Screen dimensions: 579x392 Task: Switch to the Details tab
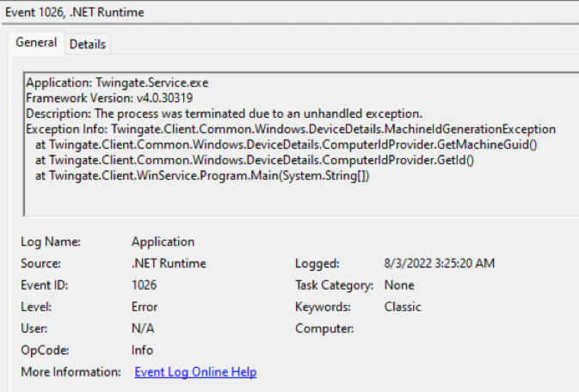pos(88,45)
